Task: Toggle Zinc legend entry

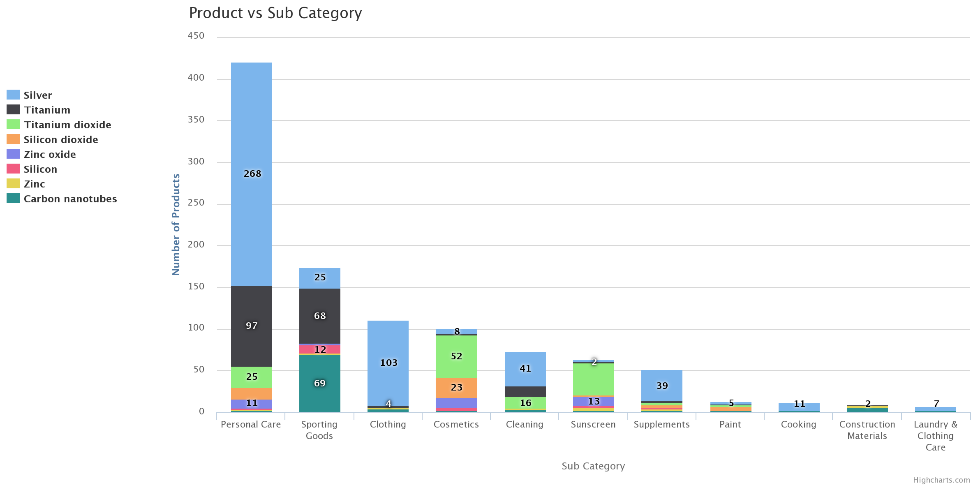Action: coord(34,184)
